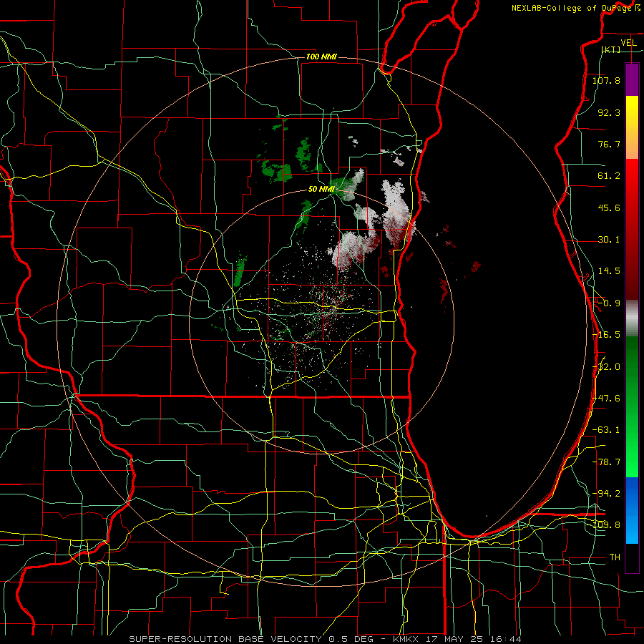Click the TH label on the legend
644x644 pixels.
[x=615, y=557]
